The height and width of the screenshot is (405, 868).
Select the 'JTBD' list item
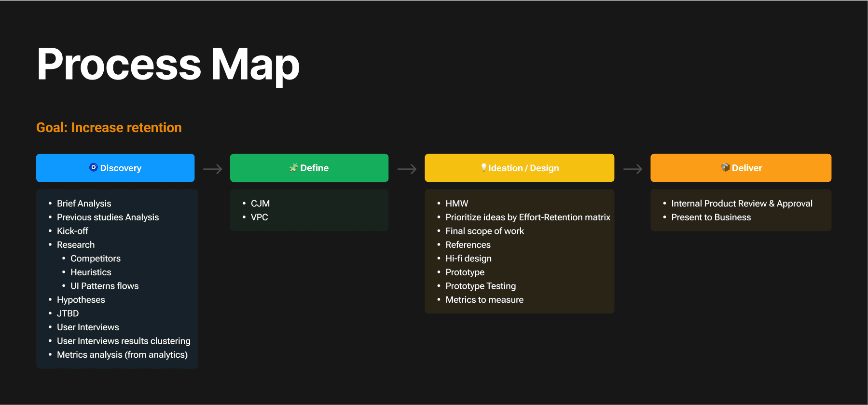coord(68,313)
